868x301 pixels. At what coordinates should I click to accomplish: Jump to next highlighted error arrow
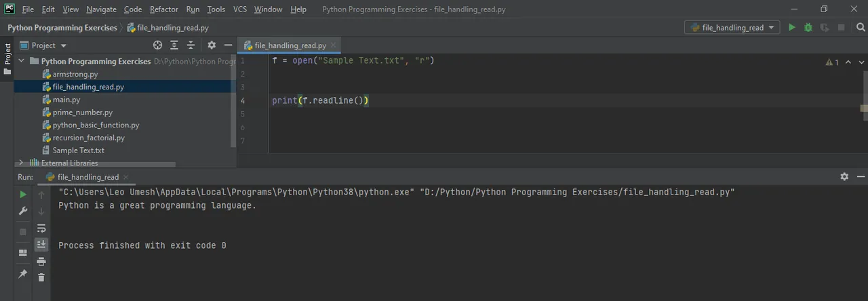point(861,62)
